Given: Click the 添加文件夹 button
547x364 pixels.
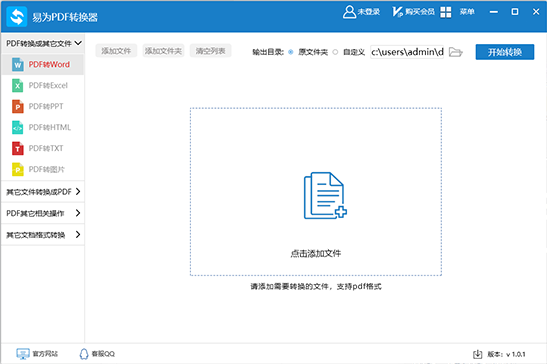Looking at the screenshot, I should [163, 51].
